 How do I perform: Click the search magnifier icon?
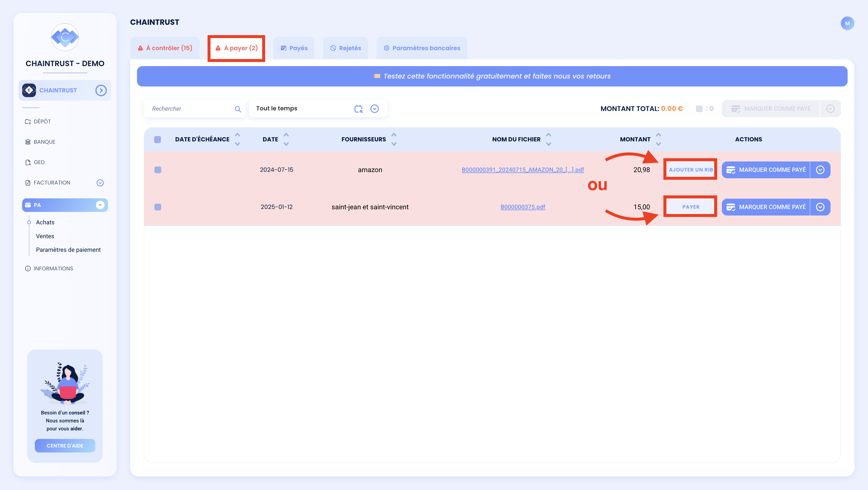[238, 109]
